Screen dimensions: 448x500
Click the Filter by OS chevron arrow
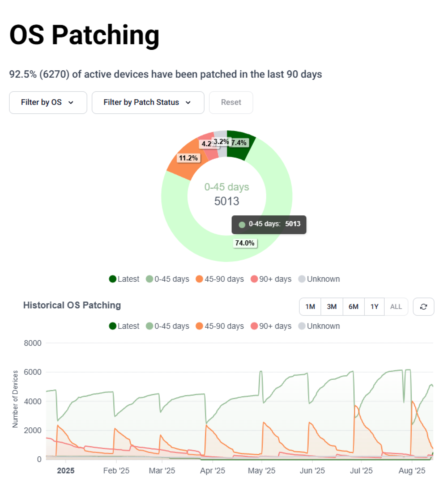click(71, 103)
